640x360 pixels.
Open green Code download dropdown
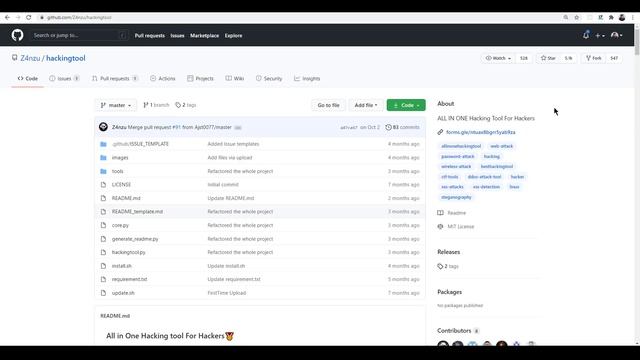[406, 105]
